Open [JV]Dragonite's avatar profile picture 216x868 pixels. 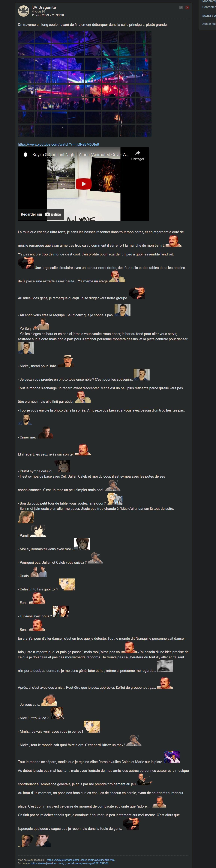[24, 11]
